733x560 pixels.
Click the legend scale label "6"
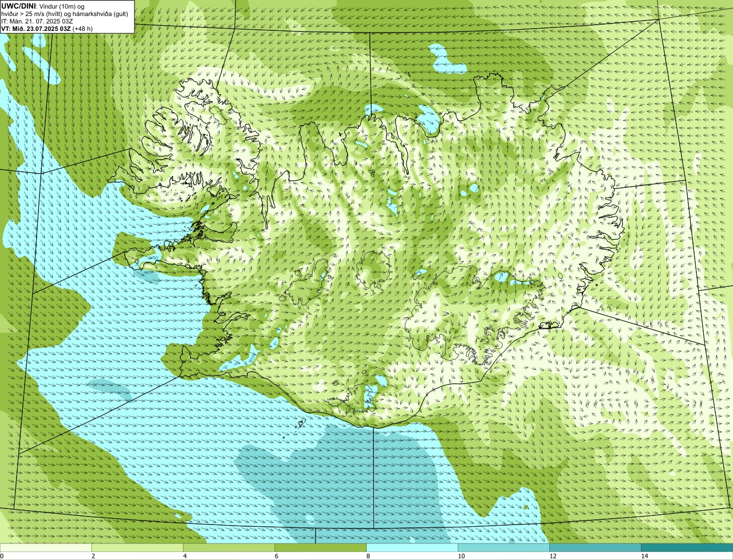[x=276, y=556]
